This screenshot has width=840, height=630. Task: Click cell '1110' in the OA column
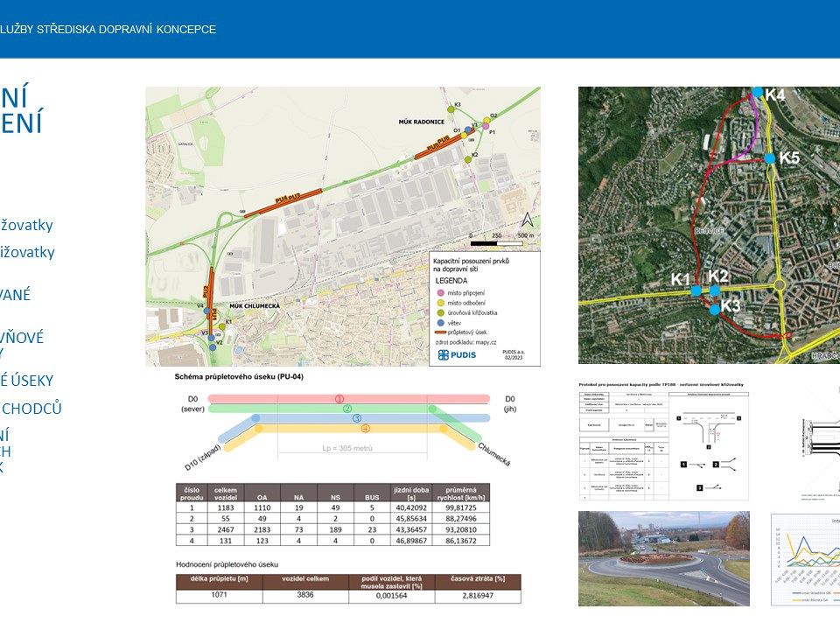coord(262,507)
